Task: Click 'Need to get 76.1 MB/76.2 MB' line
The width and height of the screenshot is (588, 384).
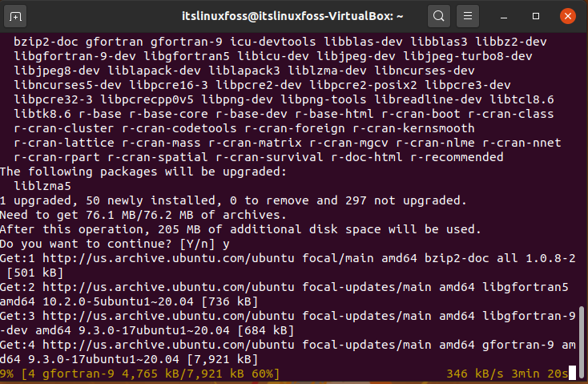Action: click(143, 215)
